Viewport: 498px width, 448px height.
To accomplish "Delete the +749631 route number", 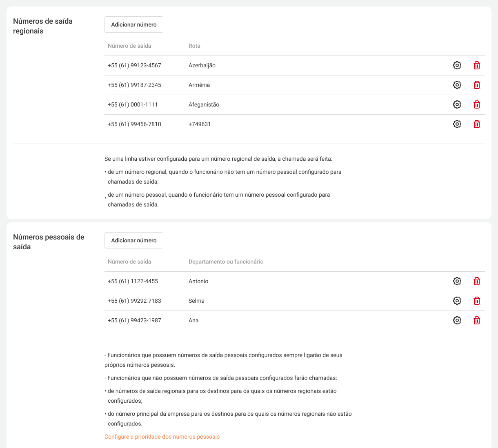I will pos(476,124).
